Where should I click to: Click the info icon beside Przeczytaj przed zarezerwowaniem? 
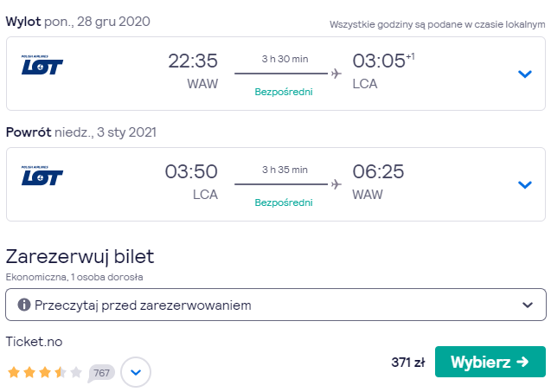pyautogui.click(x=24, y=305)
